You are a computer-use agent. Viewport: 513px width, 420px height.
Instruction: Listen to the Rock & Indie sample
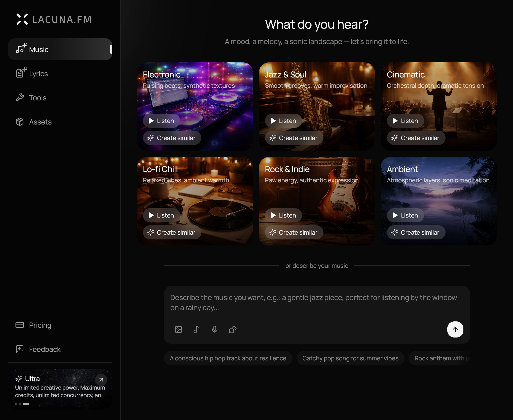click(283, 215)
